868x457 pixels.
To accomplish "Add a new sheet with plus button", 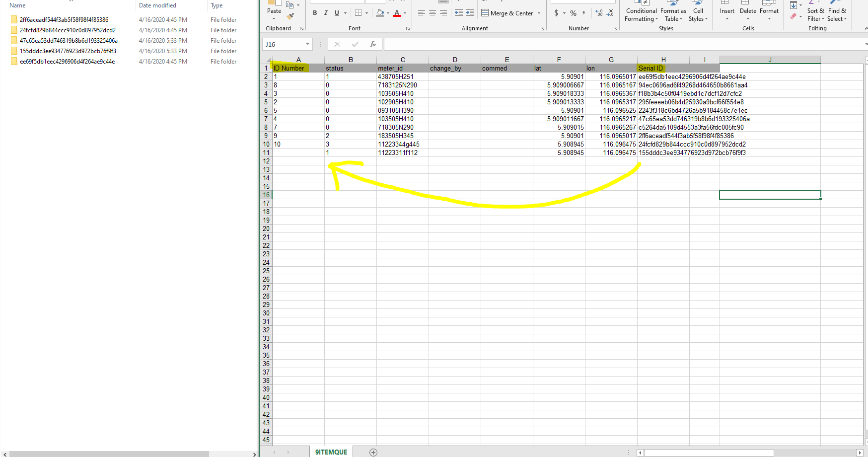I will (x=373, y=452).
